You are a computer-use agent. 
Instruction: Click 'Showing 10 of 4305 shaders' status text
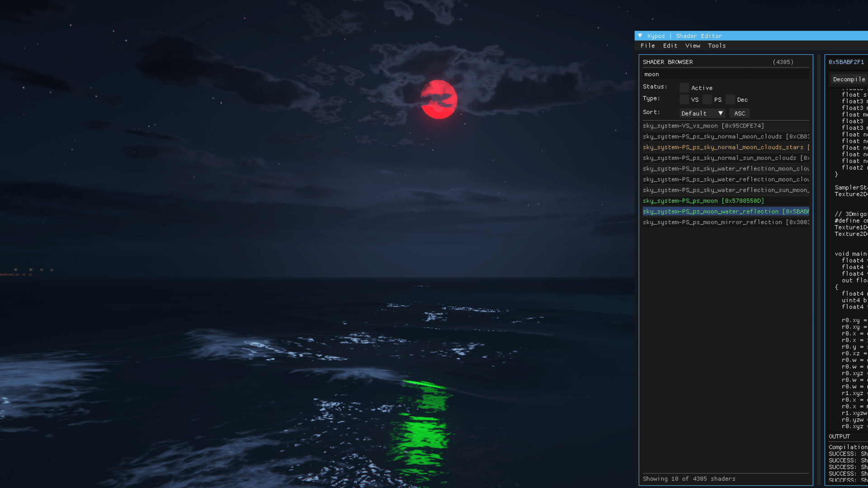coord(689,479)
